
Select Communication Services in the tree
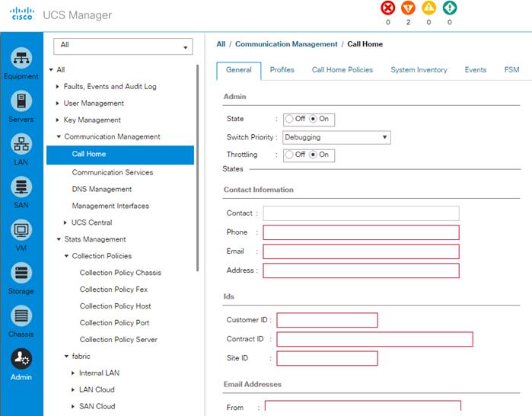[x=113, y=172]
